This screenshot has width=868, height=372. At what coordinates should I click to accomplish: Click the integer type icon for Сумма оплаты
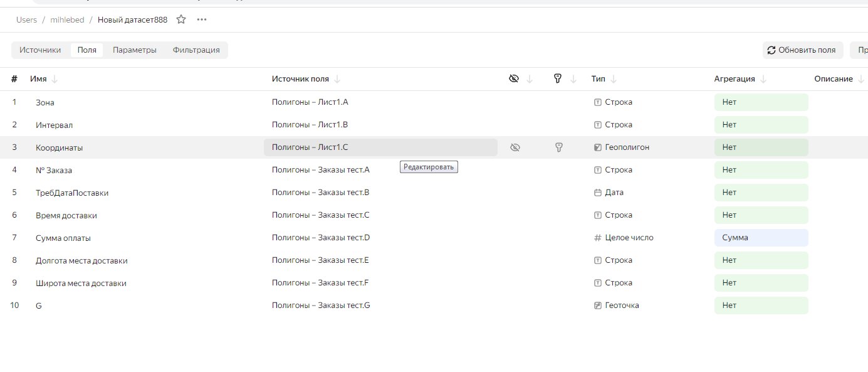point(597,238)
